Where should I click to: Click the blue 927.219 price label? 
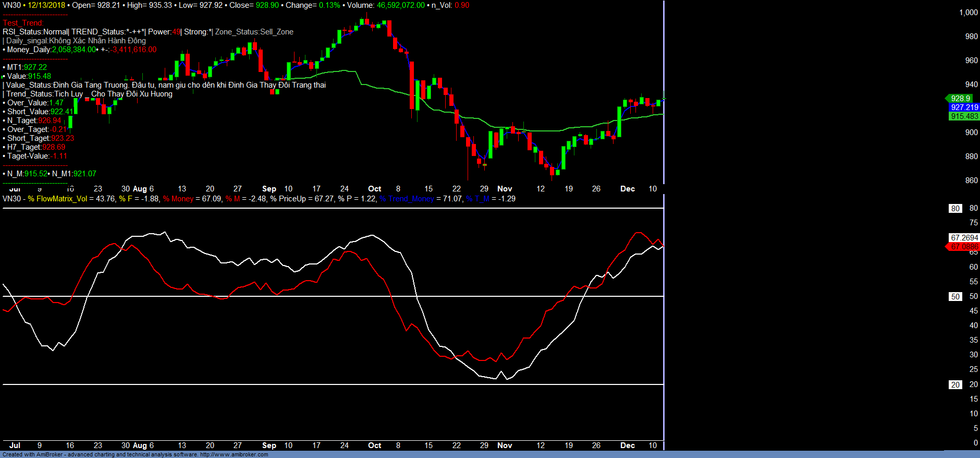964,107
